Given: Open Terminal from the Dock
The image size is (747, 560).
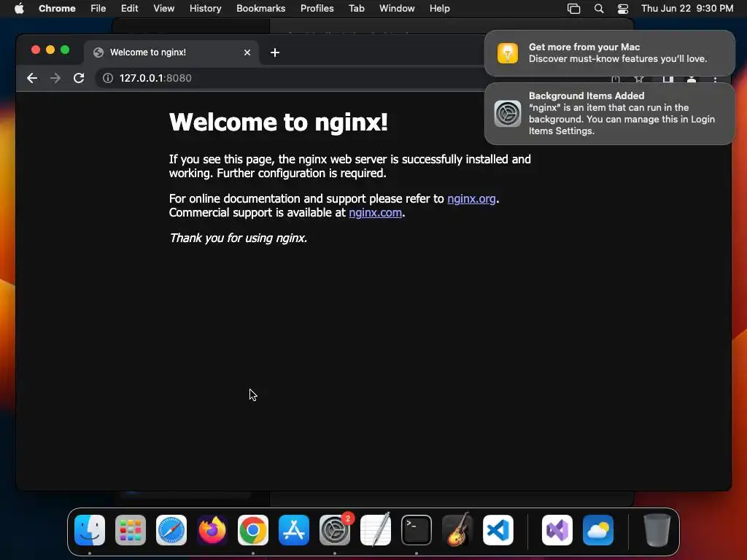Looking at the screenshot, I should tap(417, 530).
